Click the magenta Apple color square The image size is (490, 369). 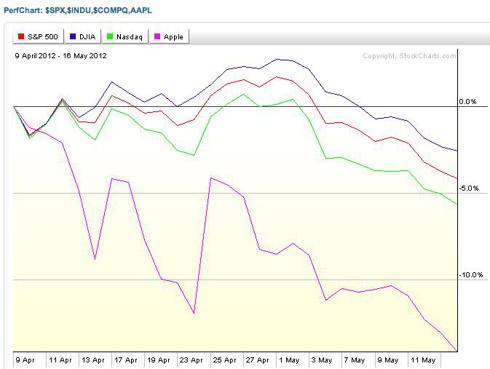[157, 36]
